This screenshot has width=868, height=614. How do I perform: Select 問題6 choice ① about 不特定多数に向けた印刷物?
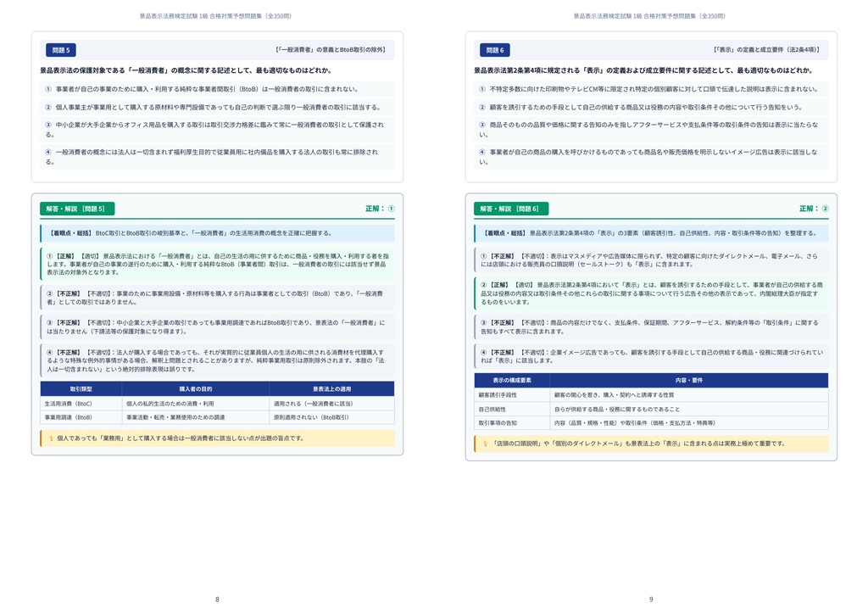(651, 89)
